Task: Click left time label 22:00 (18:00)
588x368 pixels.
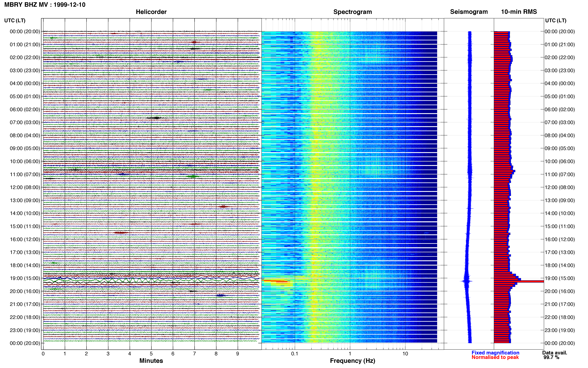Action: [25, 317]
